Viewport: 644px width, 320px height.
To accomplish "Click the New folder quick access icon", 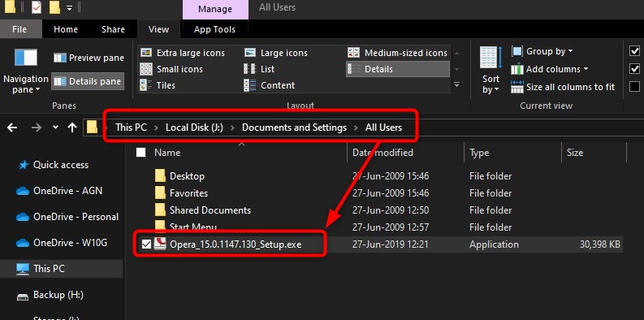I will [x=54, y=7].
